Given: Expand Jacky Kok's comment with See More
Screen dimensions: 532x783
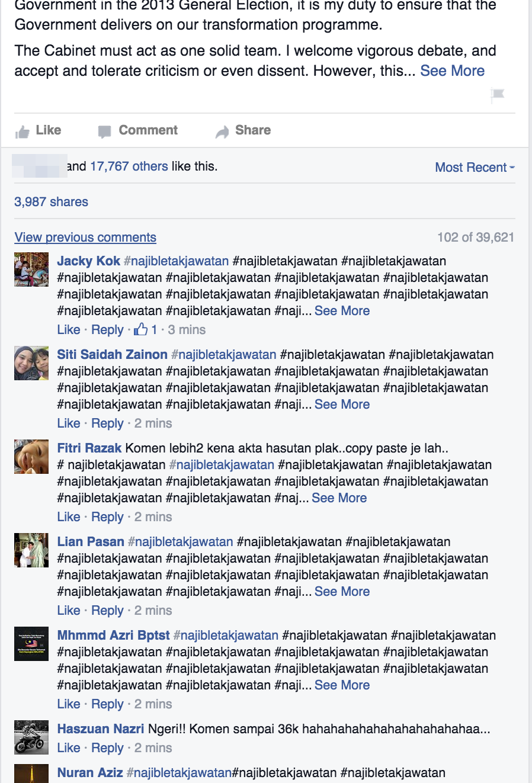Looking at the screenshot, I should pos(342,310).
